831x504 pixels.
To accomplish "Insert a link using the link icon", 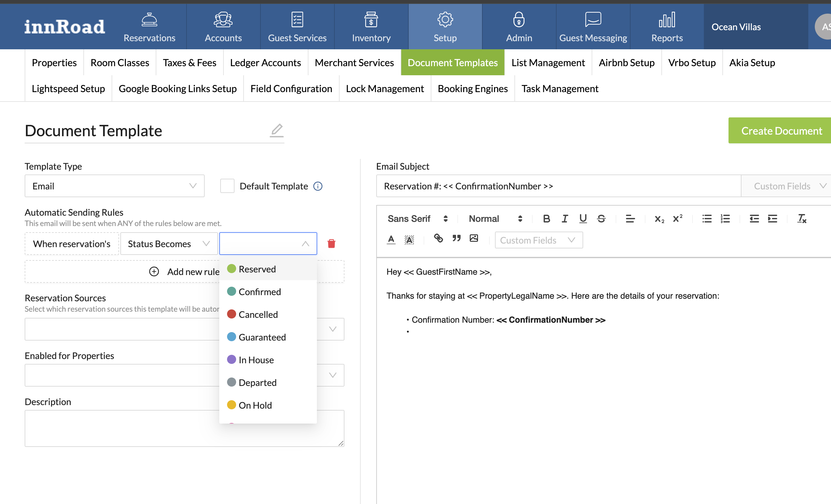I will point(438,238).
